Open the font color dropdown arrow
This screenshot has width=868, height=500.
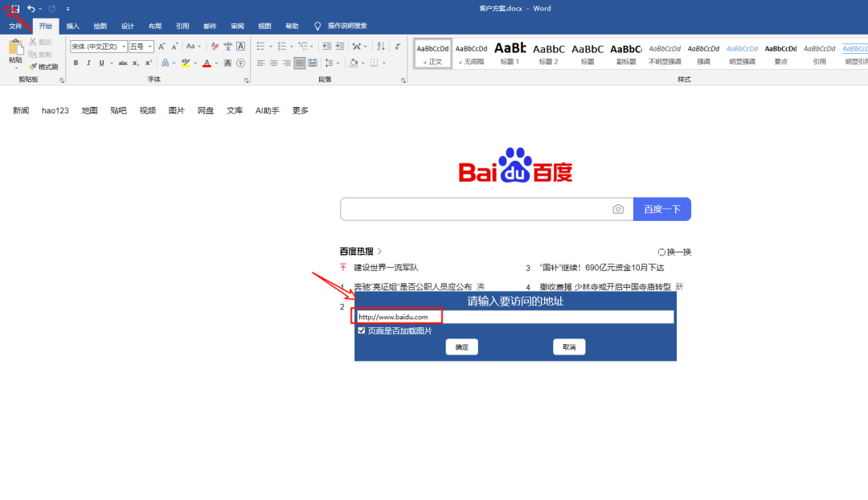coord(216,64)
